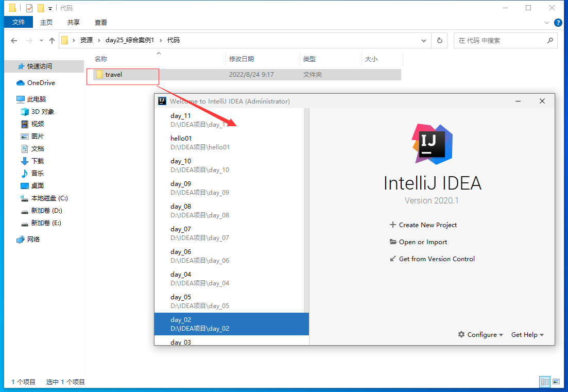
Task: Expand chevron after 资源 in breadcrumb
Action: coord(99,40)
